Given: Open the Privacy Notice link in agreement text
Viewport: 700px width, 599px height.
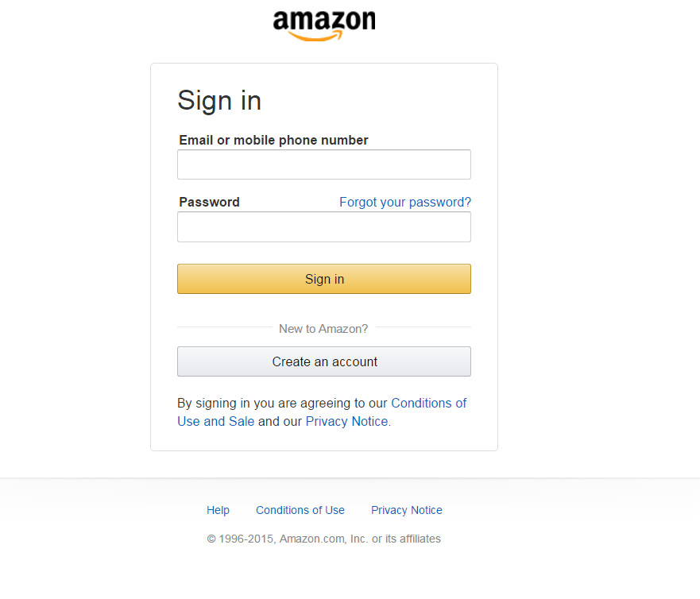Looking at the screenshot, I should 346,421.
